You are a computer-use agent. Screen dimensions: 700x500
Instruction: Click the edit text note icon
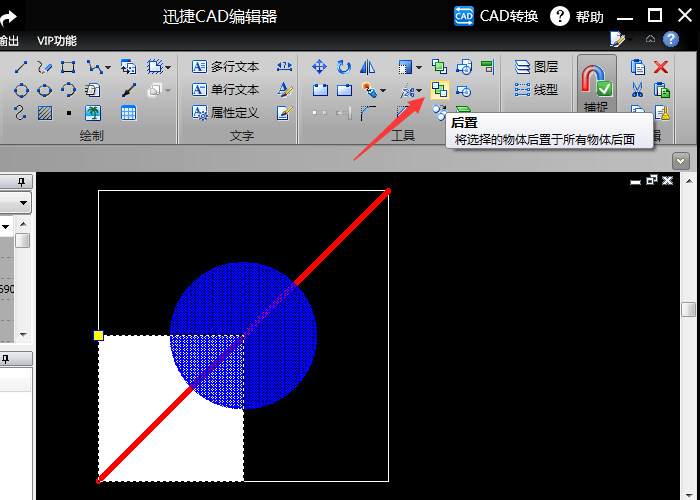(284, 112)
